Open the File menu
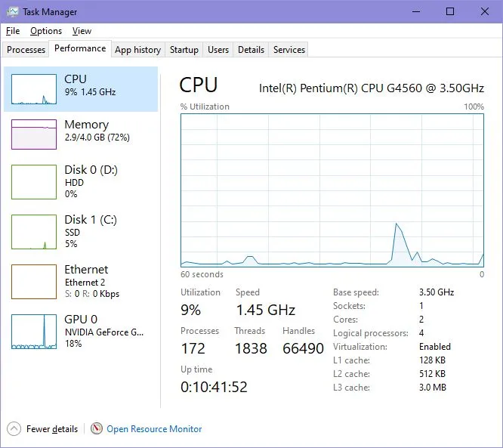This screenshot has width=503, height=448. (13, 31)
